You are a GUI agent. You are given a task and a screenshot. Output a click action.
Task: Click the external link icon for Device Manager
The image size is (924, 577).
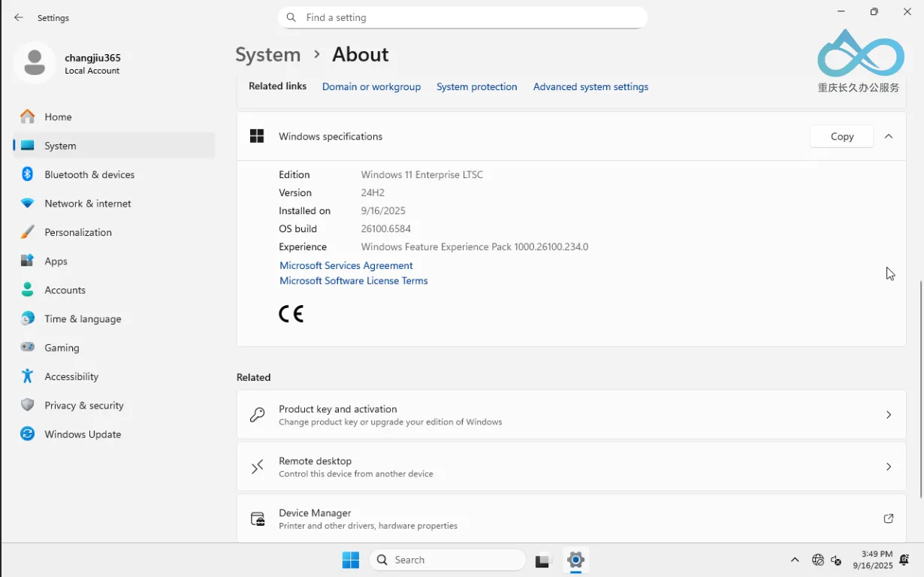pos(889,518)
